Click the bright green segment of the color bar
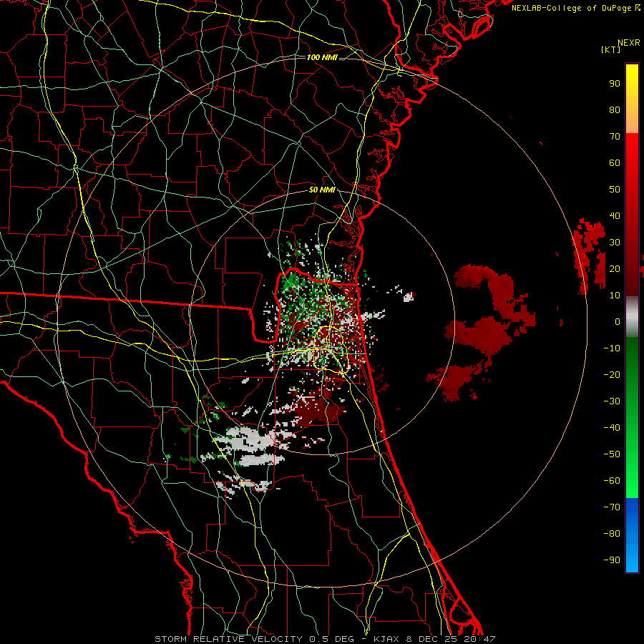This screenshot has width=644, height=644. point(632,417)
